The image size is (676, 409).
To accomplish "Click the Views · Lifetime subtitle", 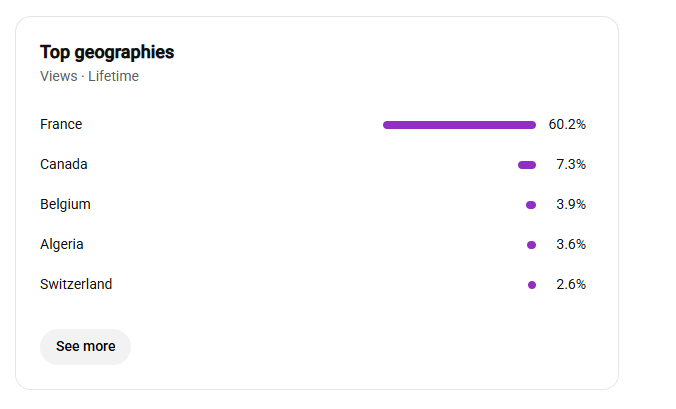I will tap(89, 76).
